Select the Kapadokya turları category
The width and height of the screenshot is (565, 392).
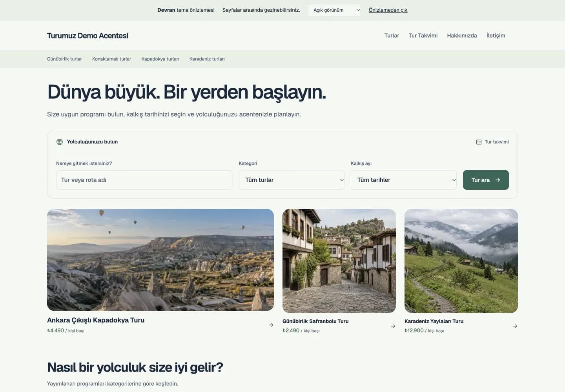coord(160,59)
